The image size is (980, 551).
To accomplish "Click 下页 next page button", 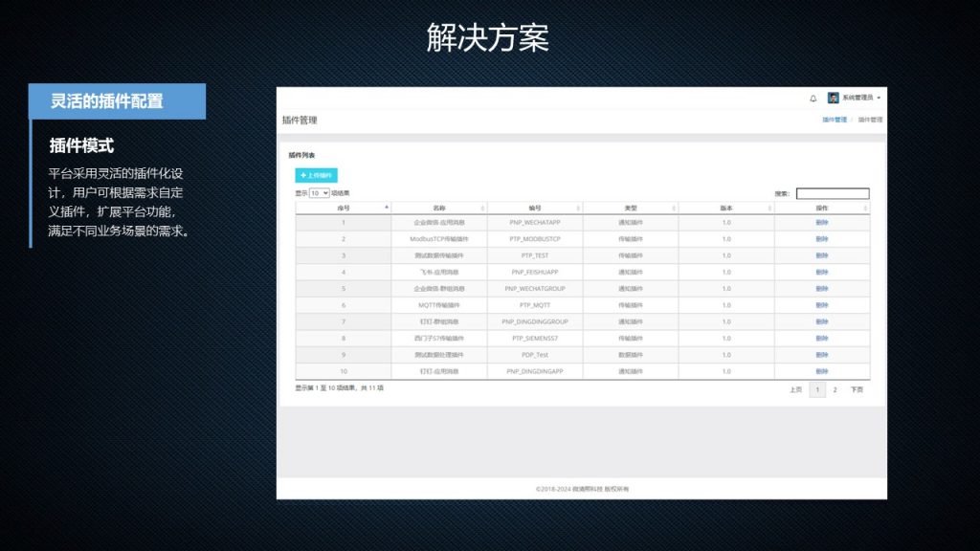I will pyautogui.click(x=857, y=389).
